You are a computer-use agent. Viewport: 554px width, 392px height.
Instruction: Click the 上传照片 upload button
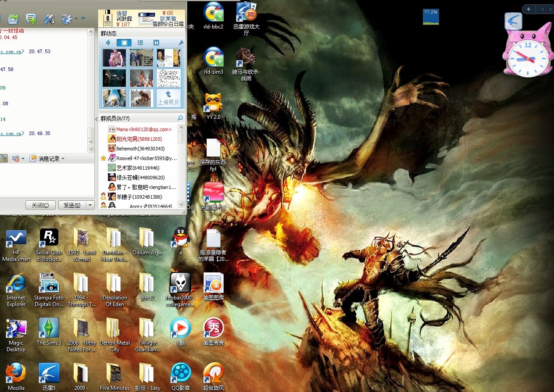168,98
